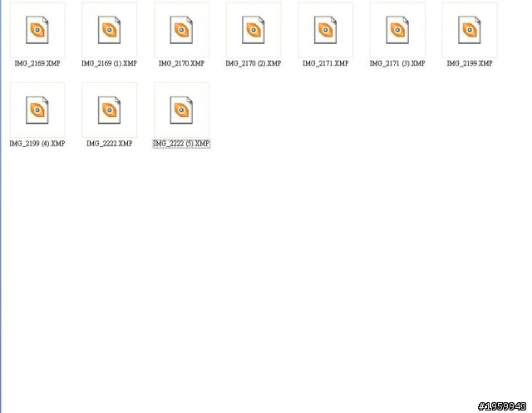Click the file name text IMG_2169 (1).XMP
This screenshot has height=413, width=532.
tap(109, 63)
